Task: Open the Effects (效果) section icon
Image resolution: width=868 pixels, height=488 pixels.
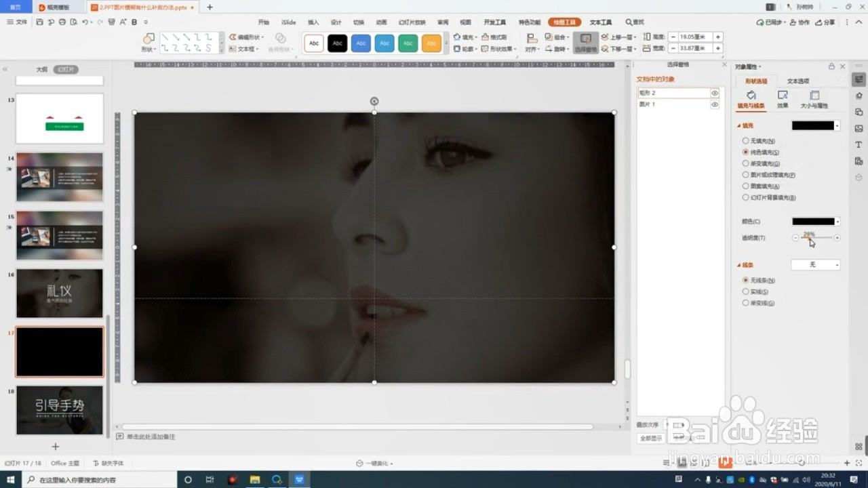Action: click(x=783, y=96)
